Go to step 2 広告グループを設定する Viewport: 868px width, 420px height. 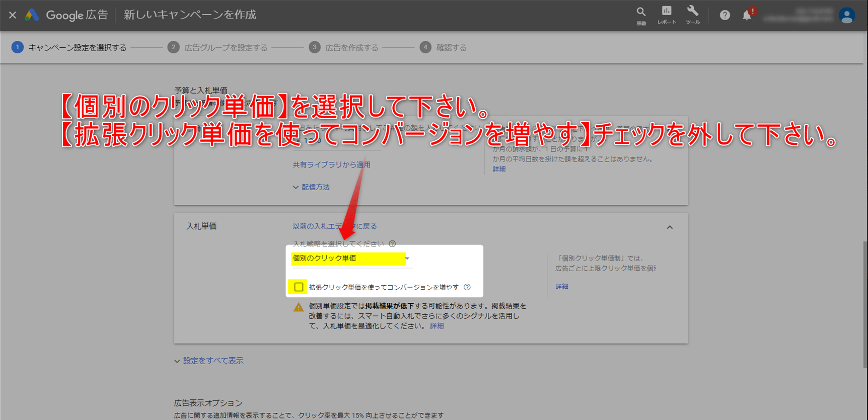(218, 47)
